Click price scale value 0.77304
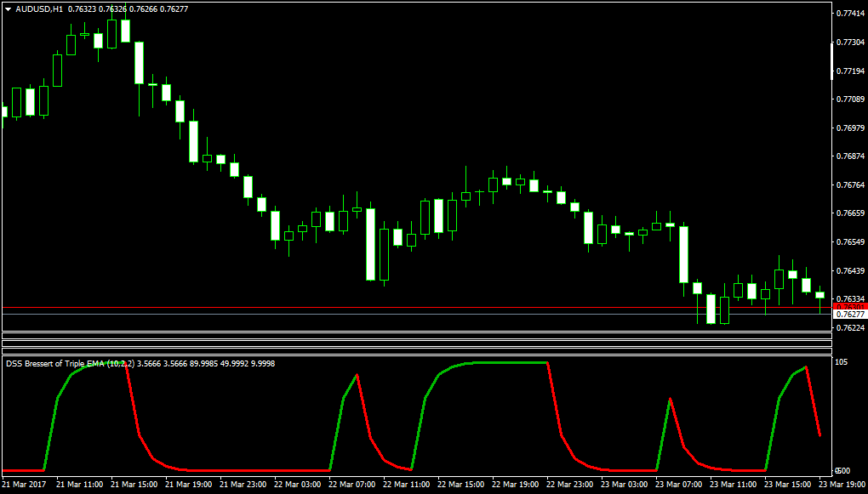Image resolution: width=868 pixels, height=494 pixels. (x=850, y=42)
